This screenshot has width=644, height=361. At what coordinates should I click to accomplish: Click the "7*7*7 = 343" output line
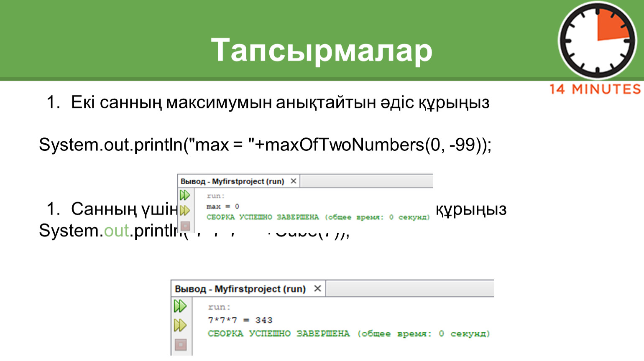pyautogui.click(x=240, y=320)
